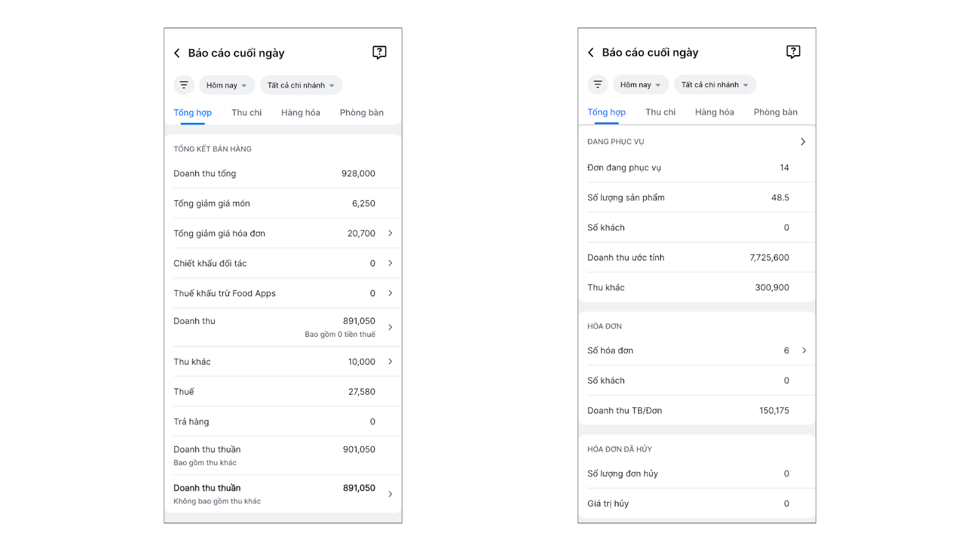The width and height of the screenshot is (980, 551).
Task: Tap the back arrow on right screen
Action: coord(591,53)
